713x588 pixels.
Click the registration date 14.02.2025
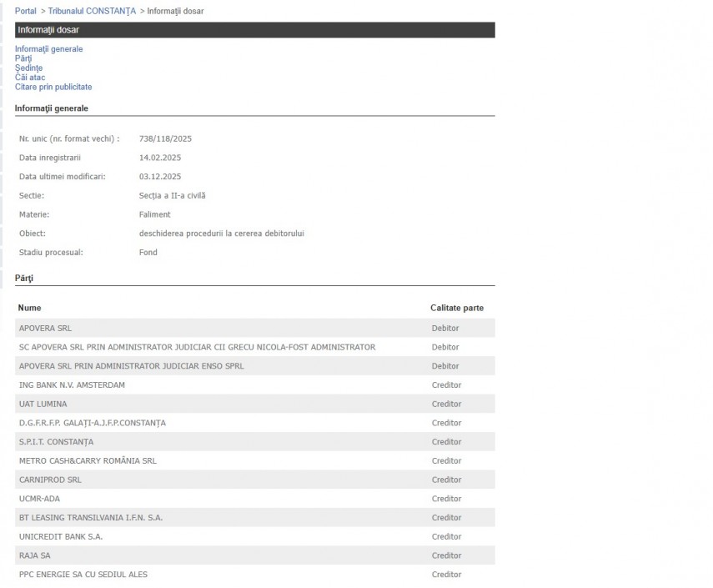160,158
